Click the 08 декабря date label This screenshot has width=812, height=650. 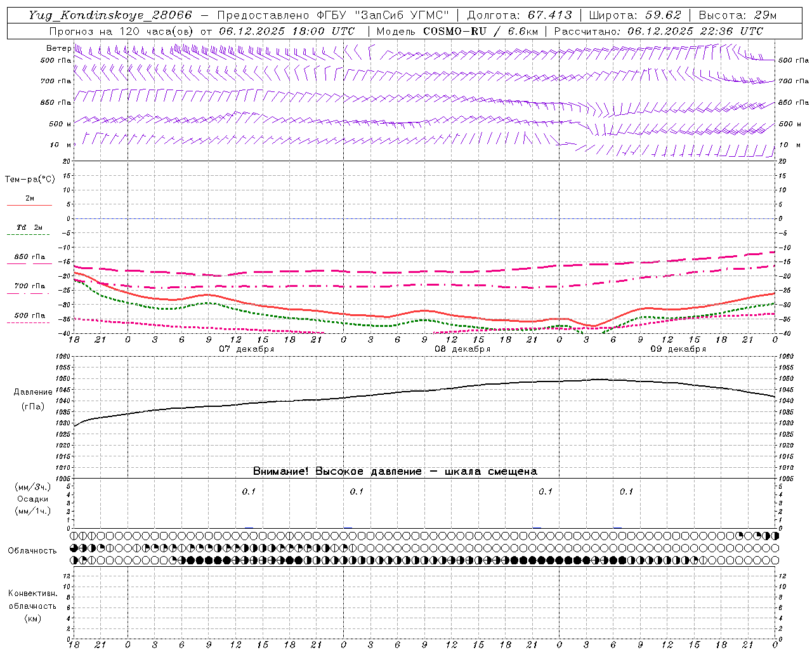[462, 349]
